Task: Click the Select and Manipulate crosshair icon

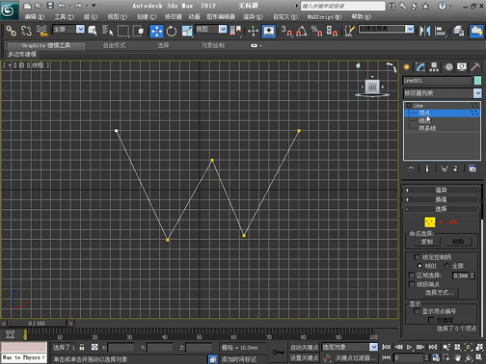Action: [x=253, y=31]
